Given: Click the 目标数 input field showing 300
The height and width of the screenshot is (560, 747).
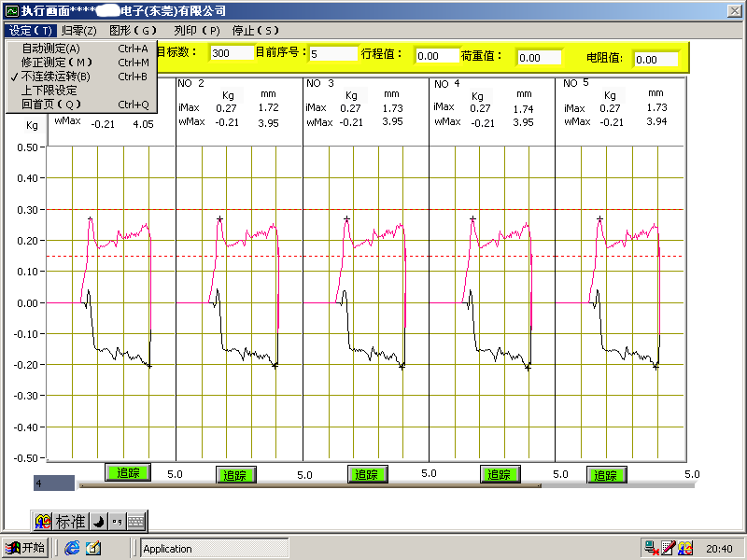Looking at the screenshot, I should click(231, 53).
